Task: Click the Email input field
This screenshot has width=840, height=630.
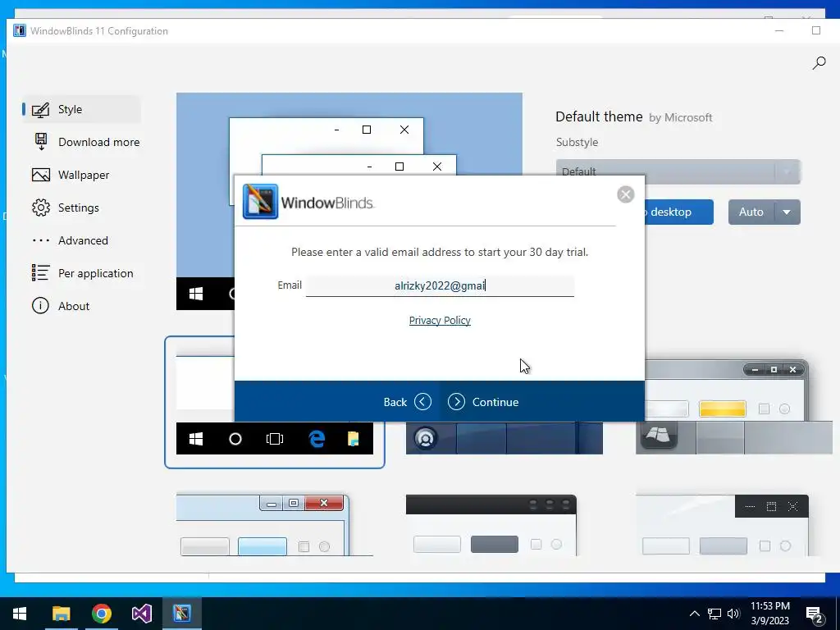Action: pyautogui.click(x=440, y=285)
